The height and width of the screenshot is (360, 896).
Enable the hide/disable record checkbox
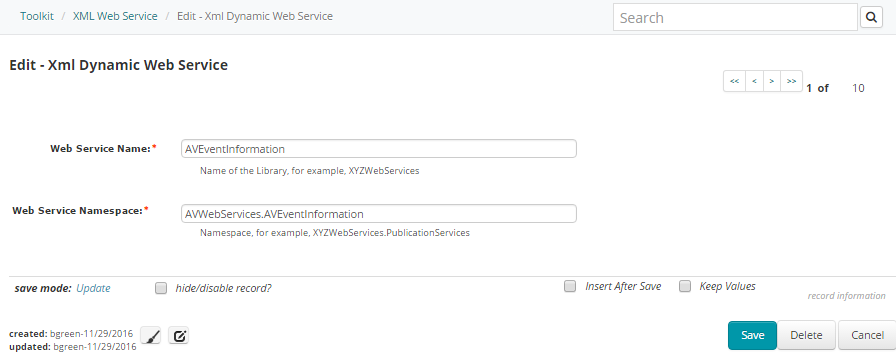tap(161, 288)
